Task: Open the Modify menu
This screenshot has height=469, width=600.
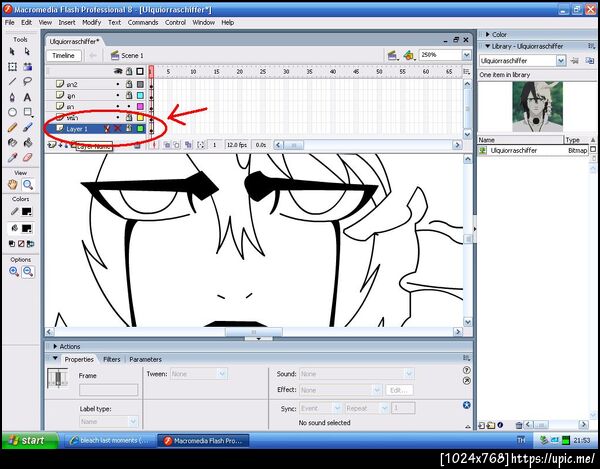Action: [91, 23]
